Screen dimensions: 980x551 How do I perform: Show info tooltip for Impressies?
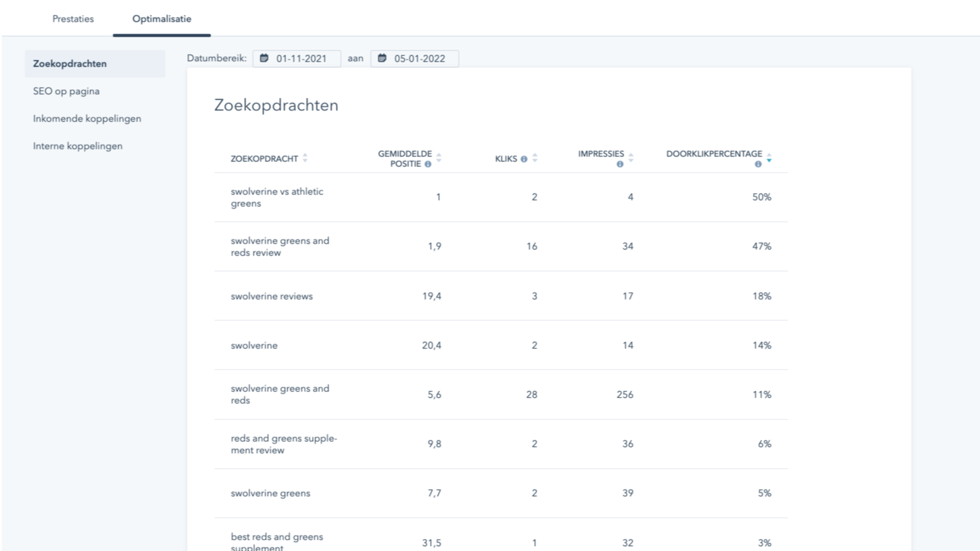[620, 164]
